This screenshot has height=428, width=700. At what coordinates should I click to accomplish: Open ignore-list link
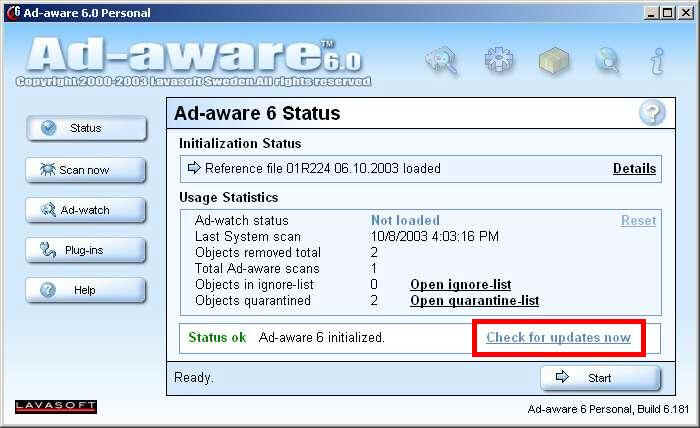(461, 285)
